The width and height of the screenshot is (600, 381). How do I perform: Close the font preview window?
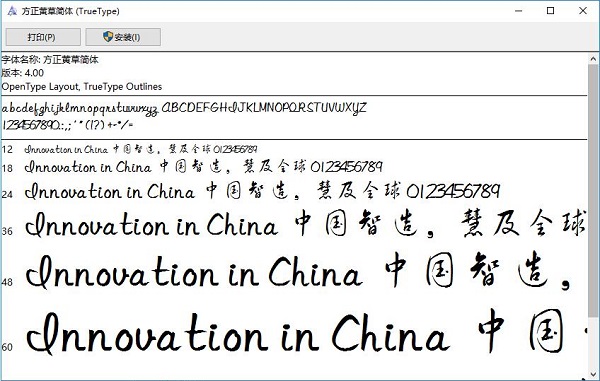pos(583,11)
